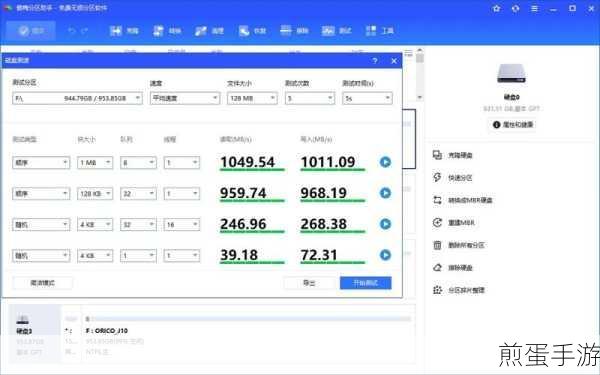
Task: Select Wipe Hard Drive in the right panel
Action: 453,268
